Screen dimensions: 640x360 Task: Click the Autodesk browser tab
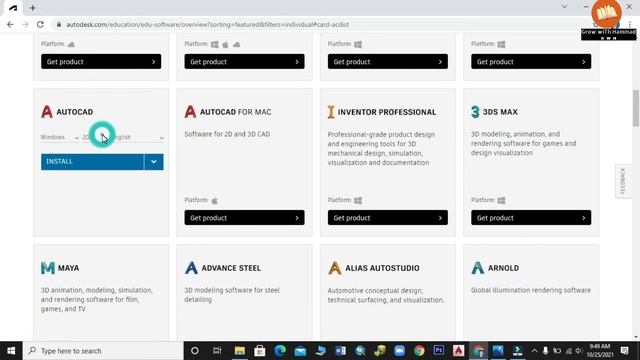(13, 8)
